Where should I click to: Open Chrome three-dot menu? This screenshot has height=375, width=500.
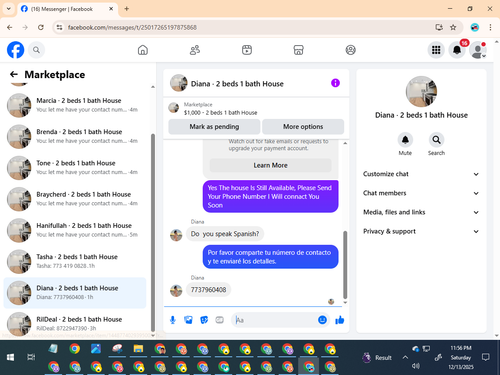tap(490, 27)
